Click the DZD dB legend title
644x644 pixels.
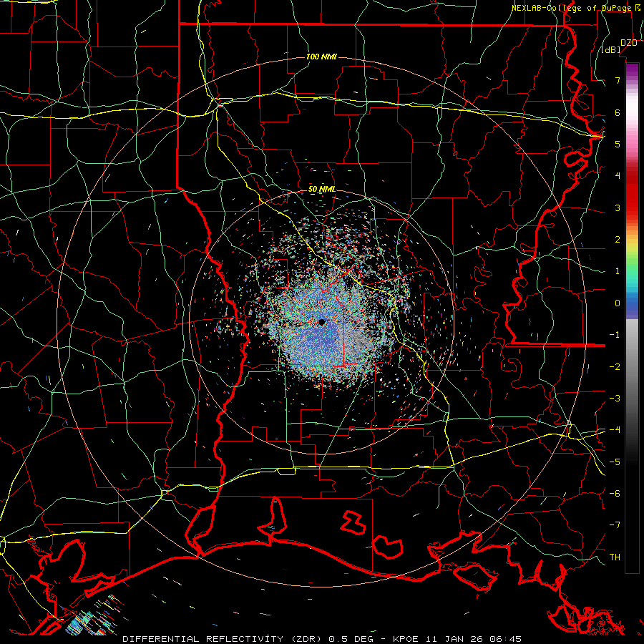click(x=620, y=46)
